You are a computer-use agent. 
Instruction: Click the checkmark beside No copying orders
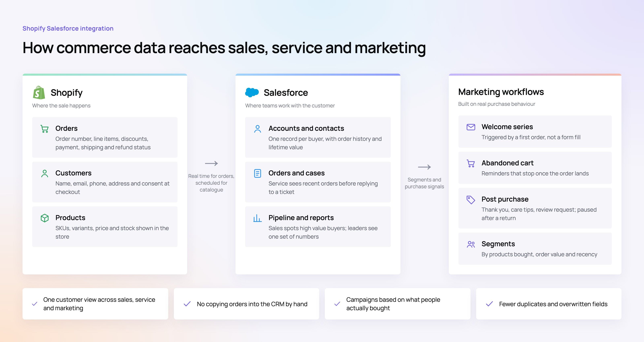(187, 304)
